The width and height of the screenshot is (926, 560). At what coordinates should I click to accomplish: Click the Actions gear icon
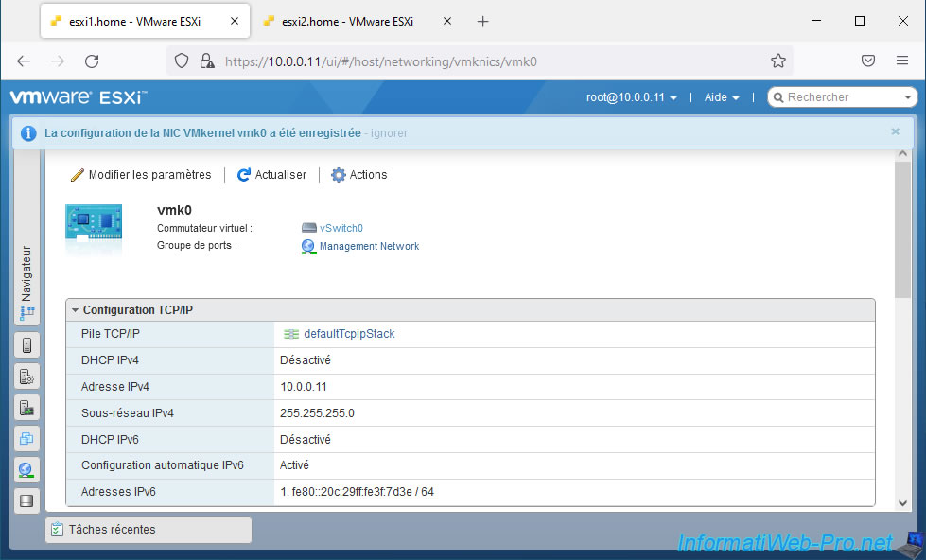pyautogui.click(x=338, y=175)
